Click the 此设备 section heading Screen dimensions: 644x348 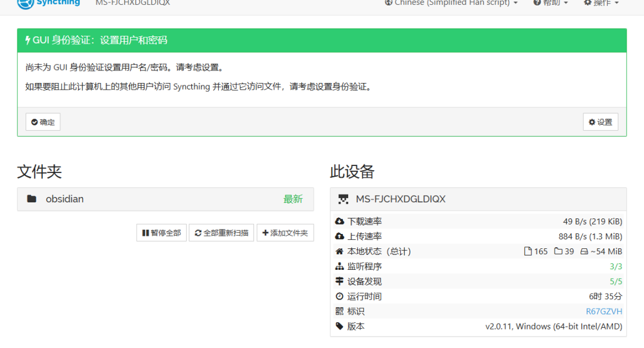[352, 171]
